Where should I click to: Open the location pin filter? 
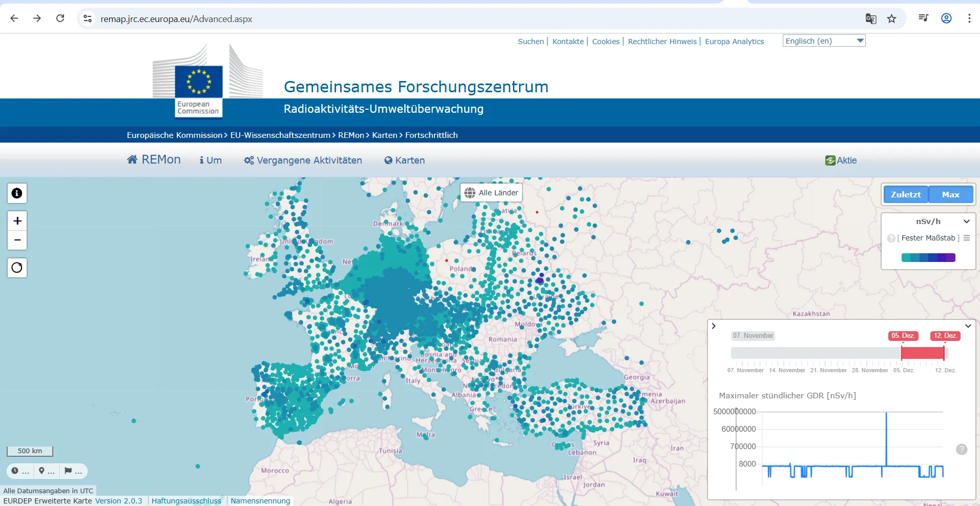[x=46, y=471]
